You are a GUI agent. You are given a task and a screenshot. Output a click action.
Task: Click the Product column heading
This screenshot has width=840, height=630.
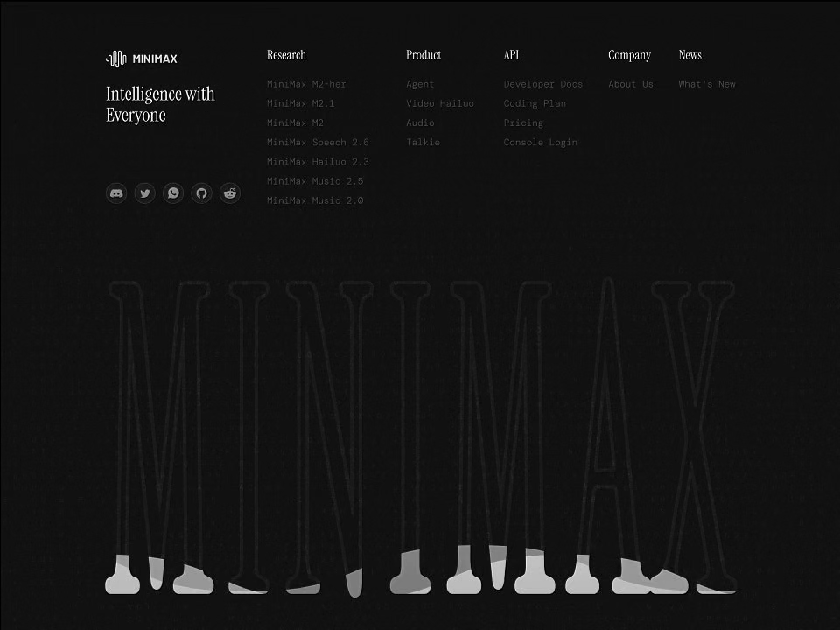point(423,55)
